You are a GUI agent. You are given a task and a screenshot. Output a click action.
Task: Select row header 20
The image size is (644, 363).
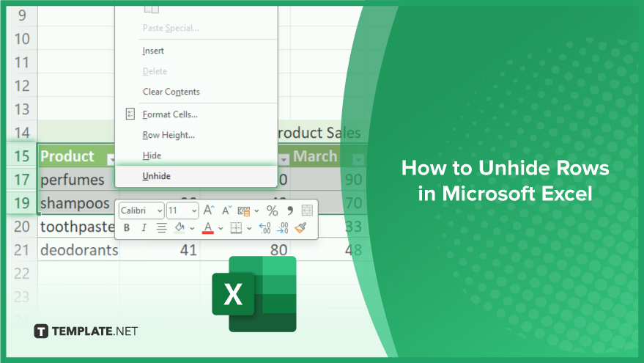[x=22, y=227]
